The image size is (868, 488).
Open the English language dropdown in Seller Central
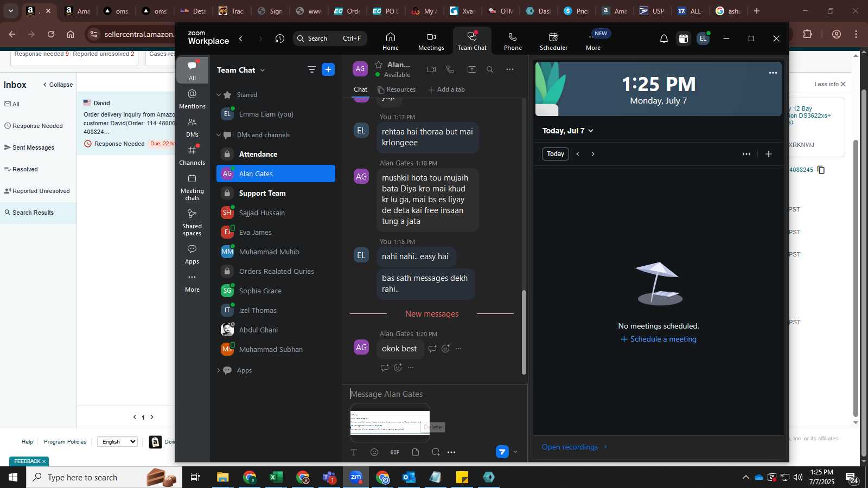[x=117, y=442]
